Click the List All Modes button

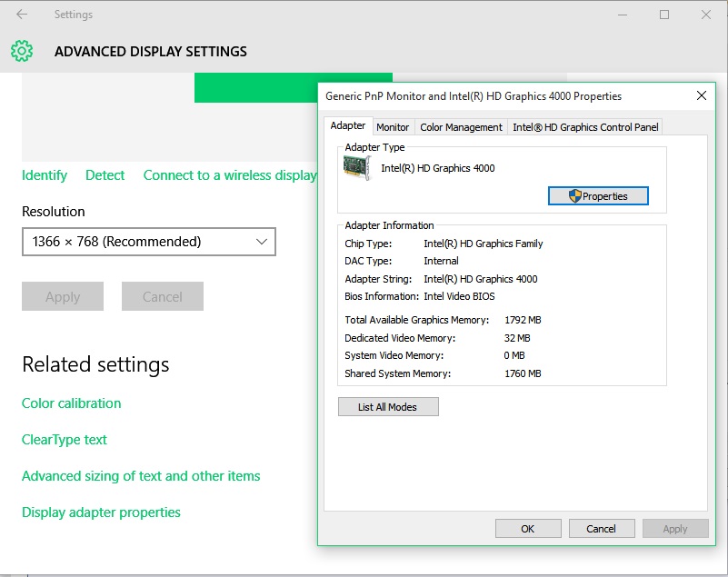(x=388, y=407)
